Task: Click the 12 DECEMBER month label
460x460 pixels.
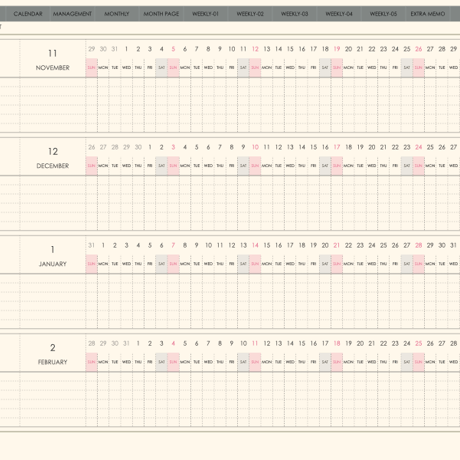Action: click(53, 158)
